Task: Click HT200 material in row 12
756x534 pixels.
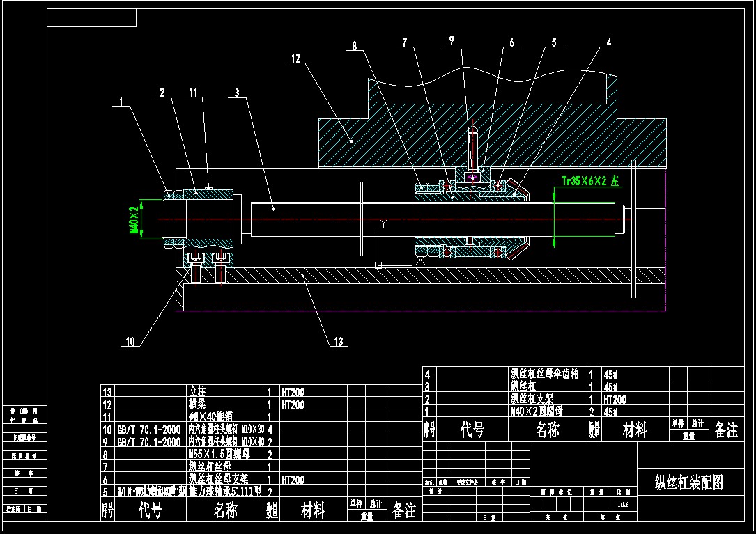Action: click(293, 405)
